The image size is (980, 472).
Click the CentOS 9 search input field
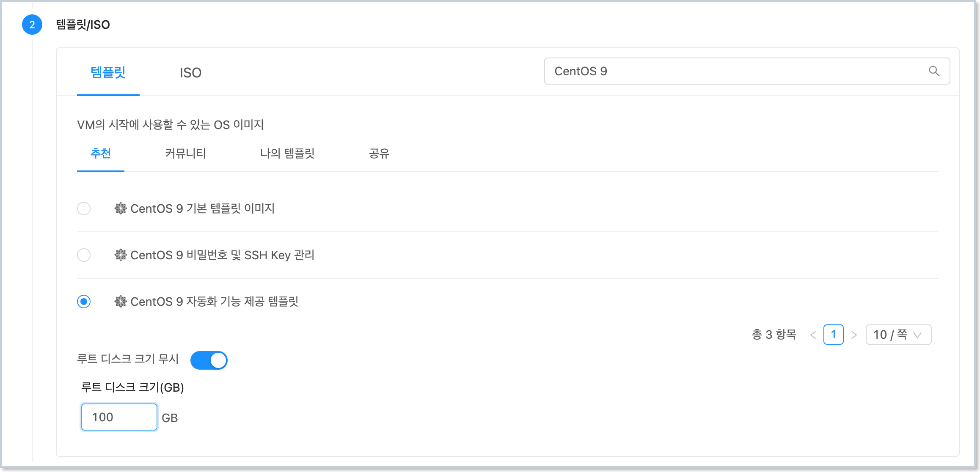click(x=719, y=71)
